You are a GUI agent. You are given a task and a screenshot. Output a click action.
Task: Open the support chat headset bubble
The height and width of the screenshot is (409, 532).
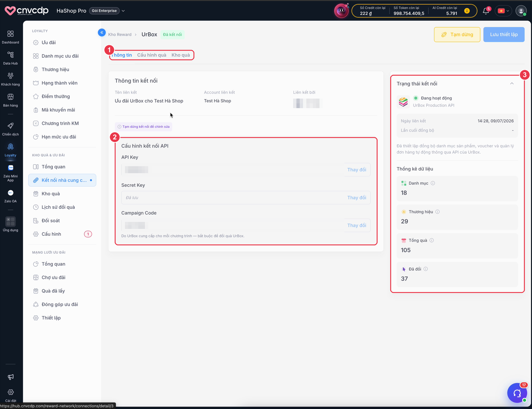517,393
